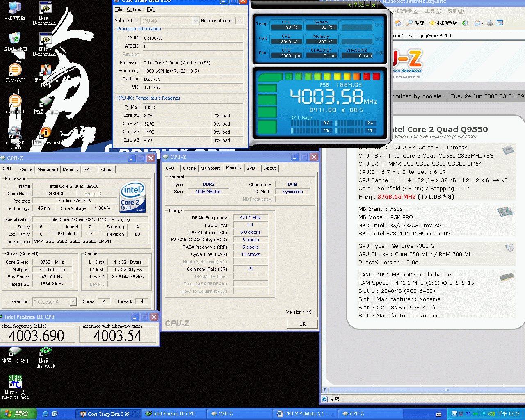525x420 pixels.
Task: Switch to SPD tab in the CPU-Z window showing Timings
Action: point(251,168)
